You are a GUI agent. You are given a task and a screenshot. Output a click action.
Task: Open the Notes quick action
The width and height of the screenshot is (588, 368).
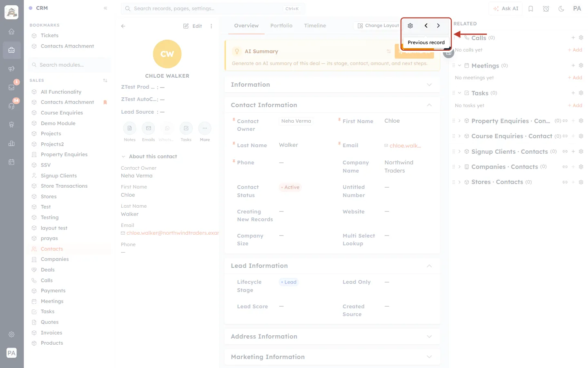[129, 128]
